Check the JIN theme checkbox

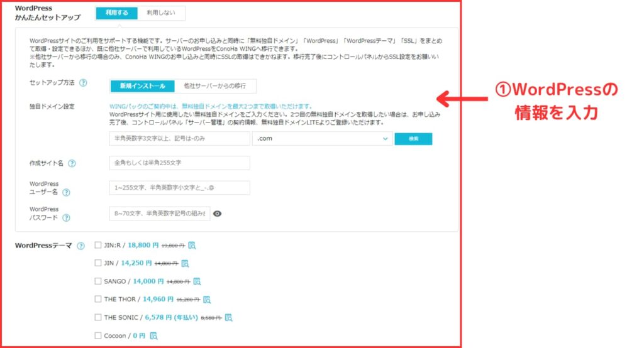click(x=97, y=263)
